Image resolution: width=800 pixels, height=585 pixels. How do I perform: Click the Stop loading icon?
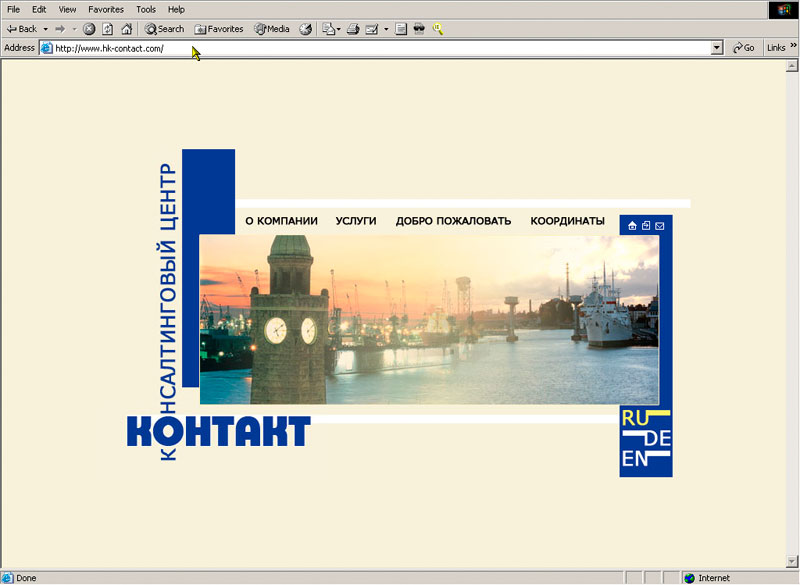88,28
